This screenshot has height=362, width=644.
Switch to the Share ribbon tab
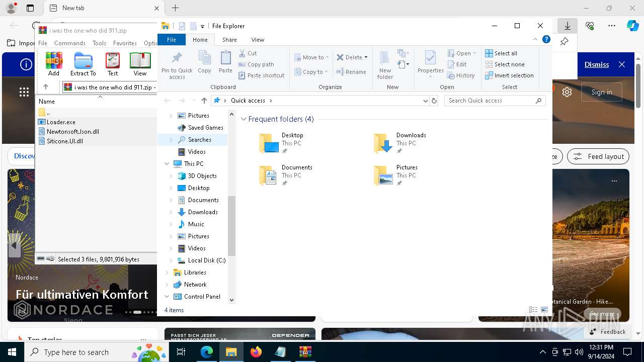(229, 39)
